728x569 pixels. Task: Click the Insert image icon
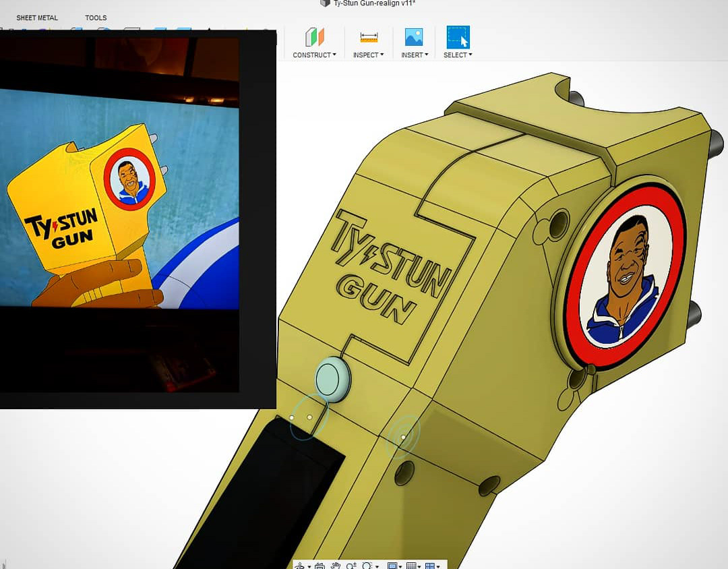coord(414,37)
